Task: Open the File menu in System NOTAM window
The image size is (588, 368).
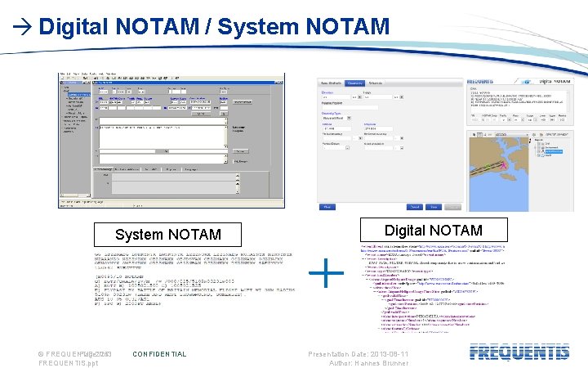Action: pyautogui.click(x=62, y=74)
